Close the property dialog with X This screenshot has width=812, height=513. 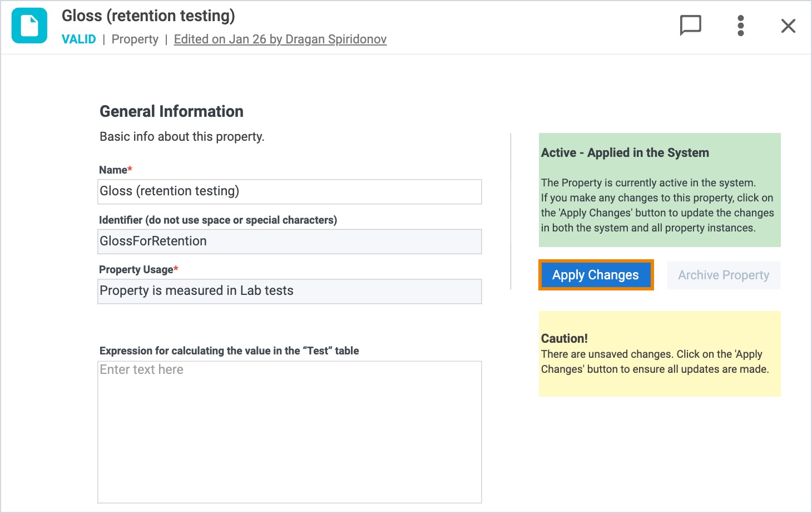(x=788, y=26)
